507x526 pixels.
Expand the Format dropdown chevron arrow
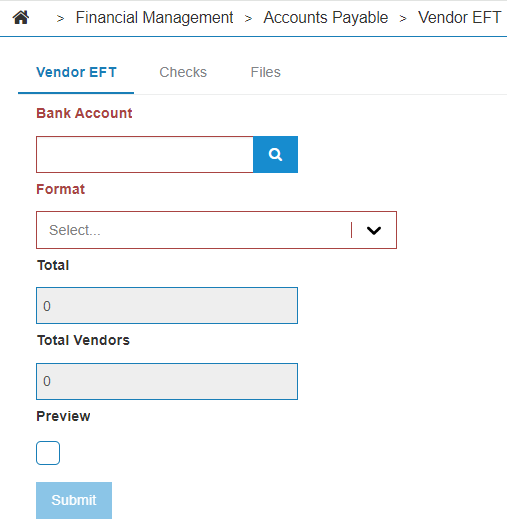pos(373,230)
